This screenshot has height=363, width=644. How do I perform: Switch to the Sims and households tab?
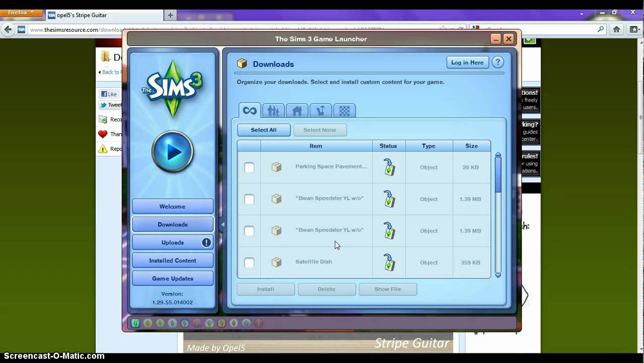click(273, 110)
